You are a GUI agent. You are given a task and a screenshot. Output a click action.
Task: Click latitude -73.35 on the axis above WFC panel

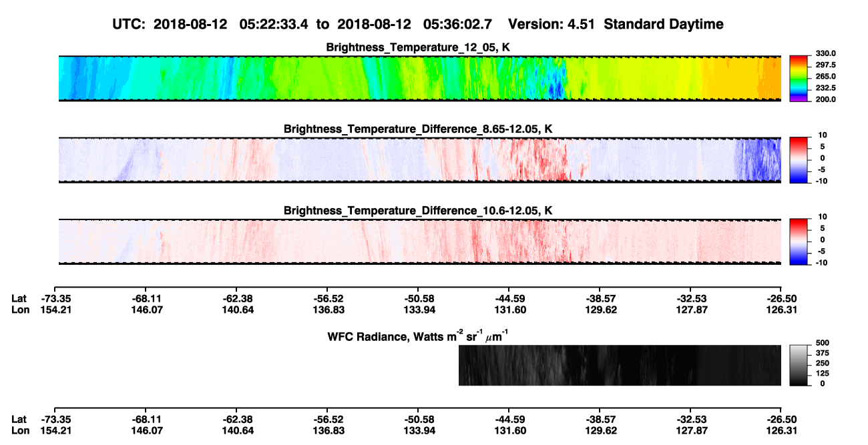(55, 299)
